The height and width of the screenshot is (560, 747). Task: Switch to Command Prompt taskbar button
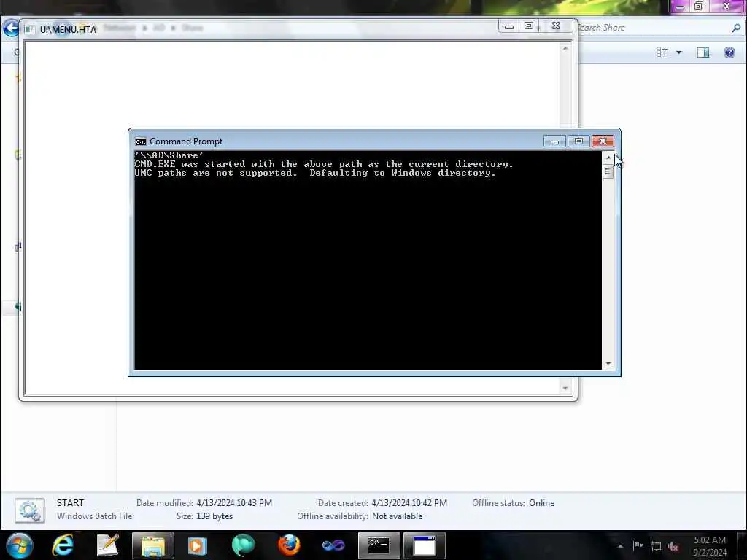pos(379,545)
